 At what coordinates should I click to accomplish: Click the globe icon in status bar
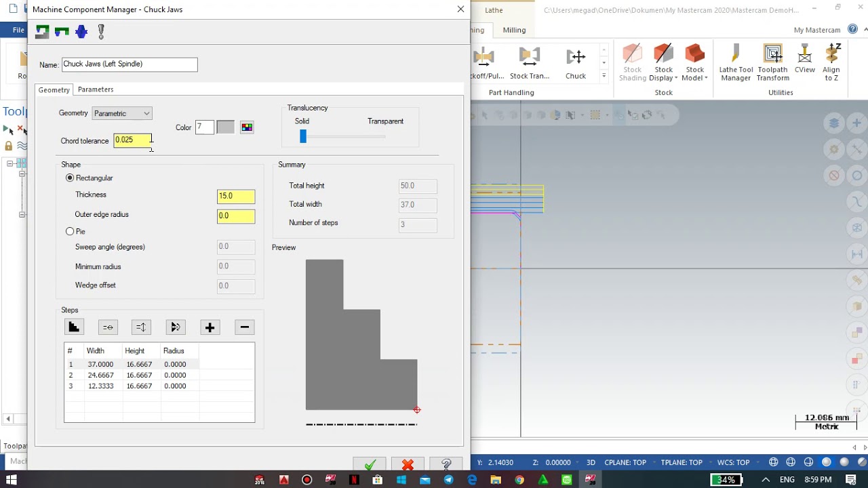point(774,462)
